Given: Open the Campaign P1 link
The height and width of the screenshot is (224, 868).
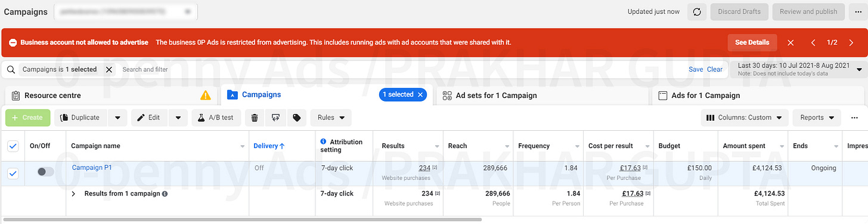Looking at the screenshot, I should (92, 167).
